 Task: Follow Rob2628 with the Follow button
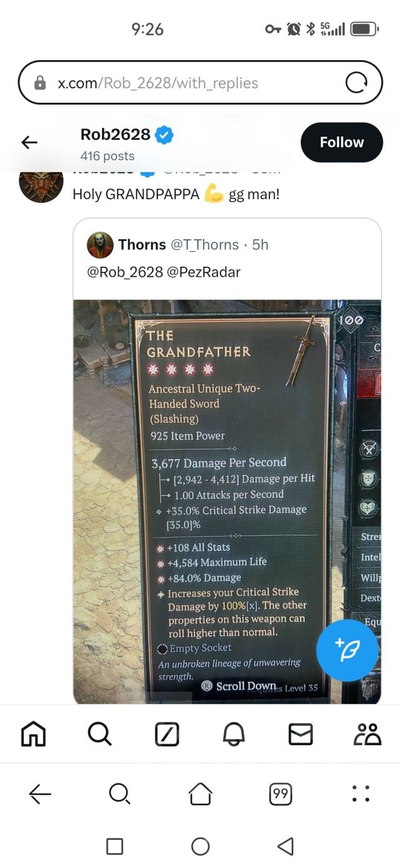click(341, 142)
